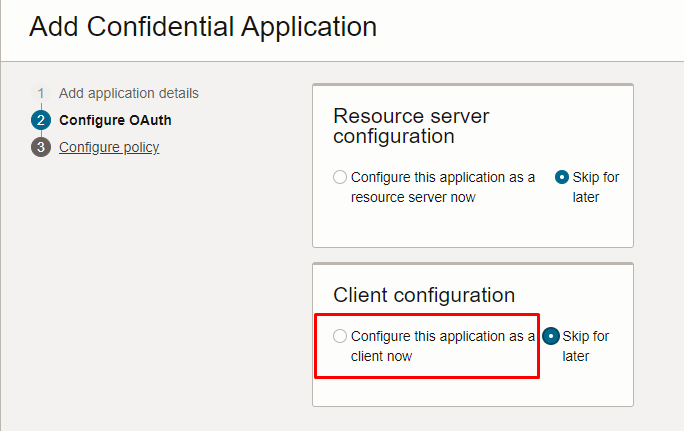This screenshot has width=684, height=431.
Task: Choose Skip for later radio under Resource server
Action: click(562, 177)
